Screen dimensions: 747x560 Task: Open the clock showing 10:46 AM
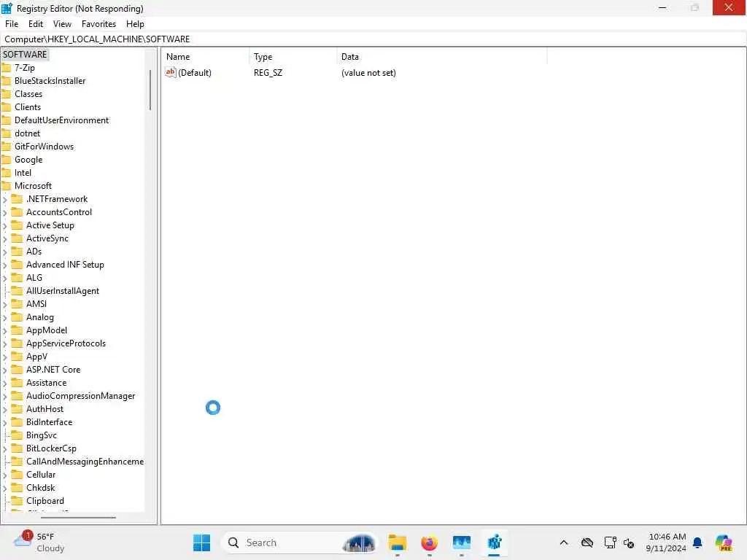[x=667, y=542]
